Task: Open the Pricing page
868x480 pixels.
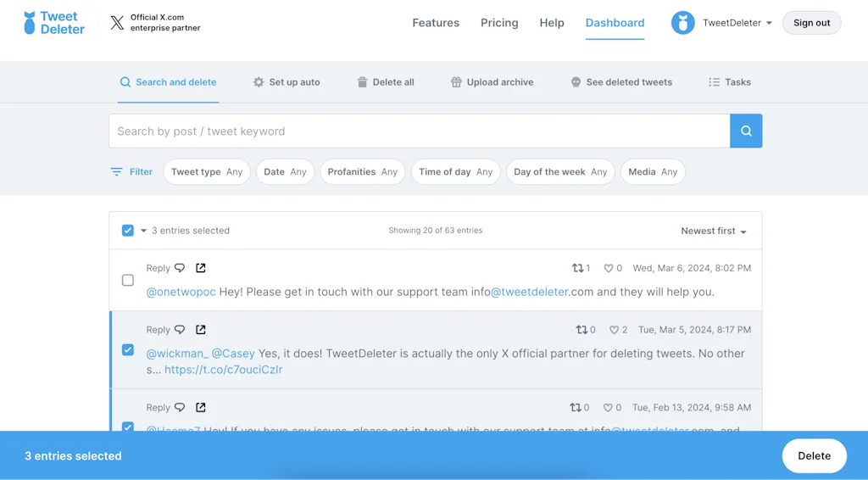Action: pyautogui.click(x=499, y=23)
